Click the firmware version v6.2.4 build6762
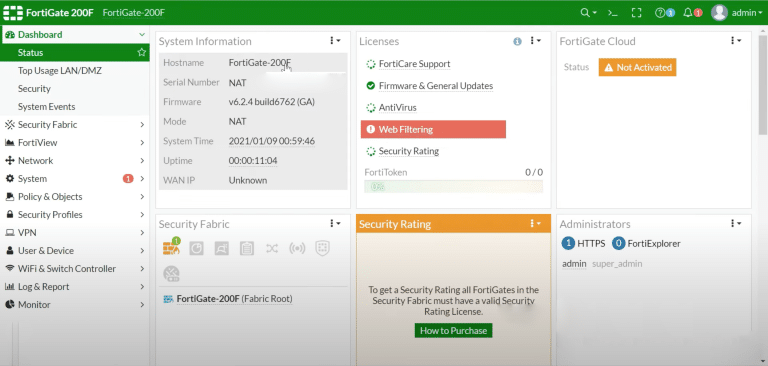 point(272,102)
